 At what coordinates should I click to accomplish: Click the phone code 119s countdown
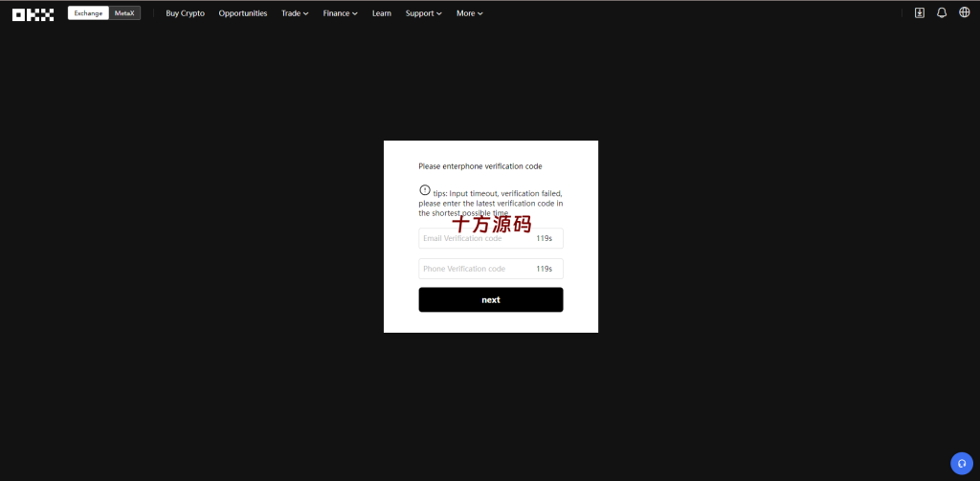click(x=544, y=269)
